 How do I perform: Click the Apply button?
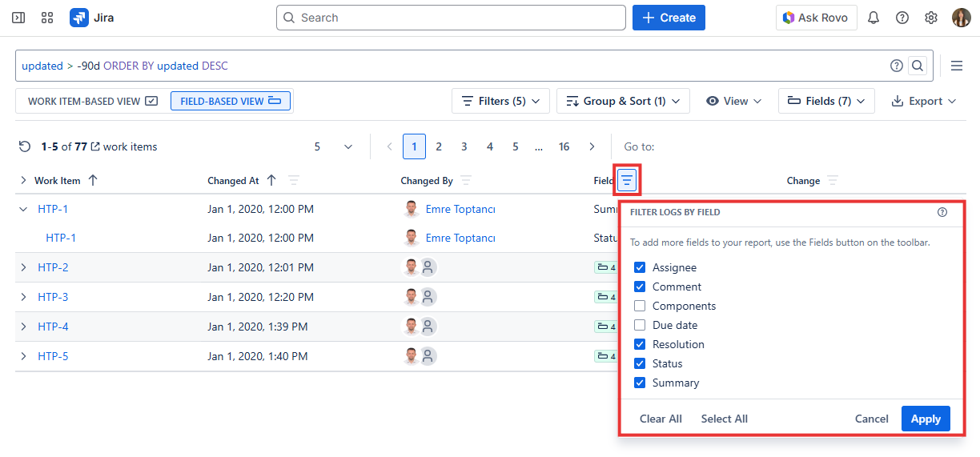[926, 419]
